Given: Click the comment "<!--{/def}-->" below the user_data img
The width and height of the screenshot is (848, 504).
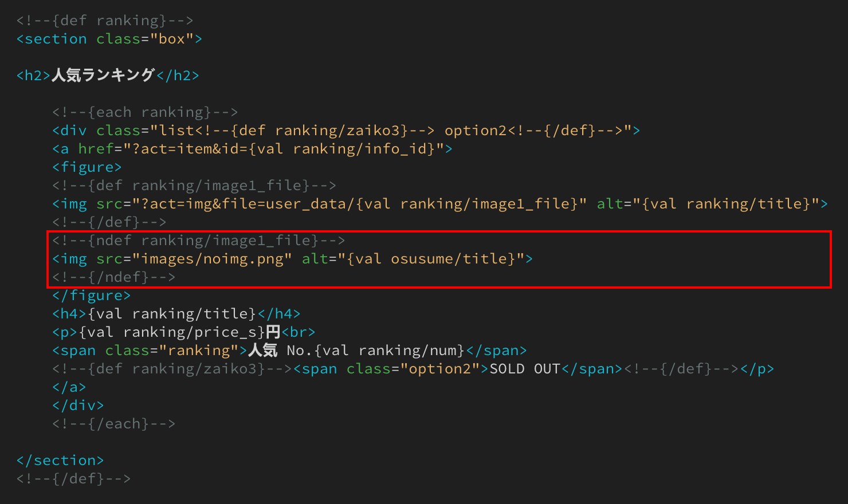Looking at the screenshot, I should pos(109,222).
